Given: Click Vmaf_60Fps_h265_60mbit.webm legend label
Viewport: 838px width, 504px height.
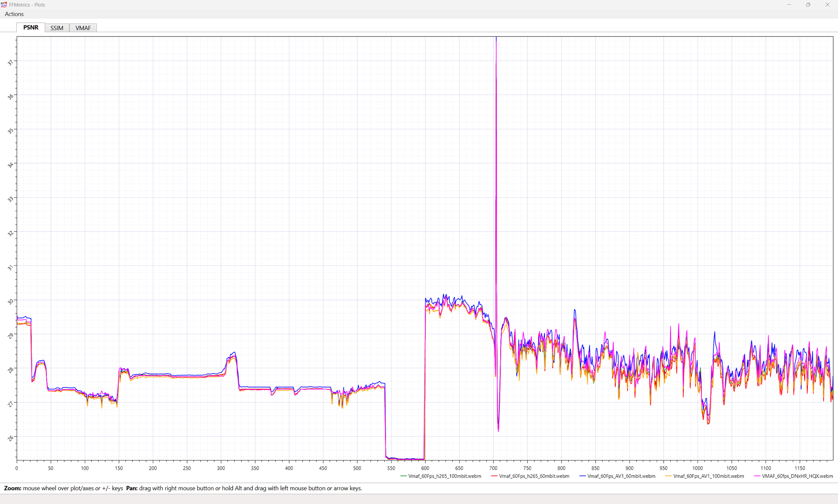Looking at the screenshot, I should point(534,476).
